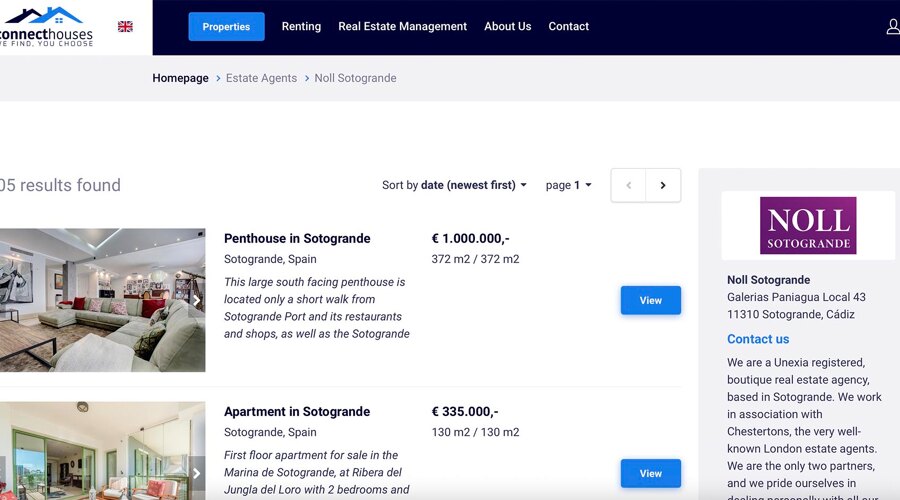
Task: Open the Renting menu item
Action: pos(301,27)
